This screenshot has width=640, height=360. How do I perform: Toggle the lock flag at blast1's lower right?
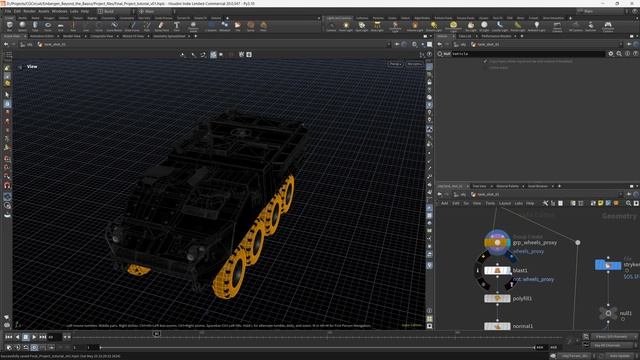pos(511,284)
